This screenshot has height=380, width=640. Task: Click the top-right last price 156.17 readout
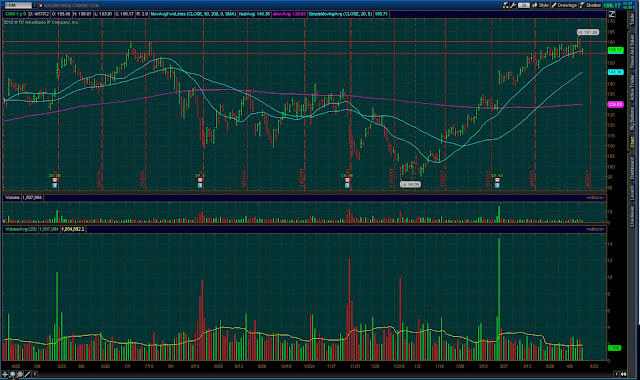pos(612,5)
